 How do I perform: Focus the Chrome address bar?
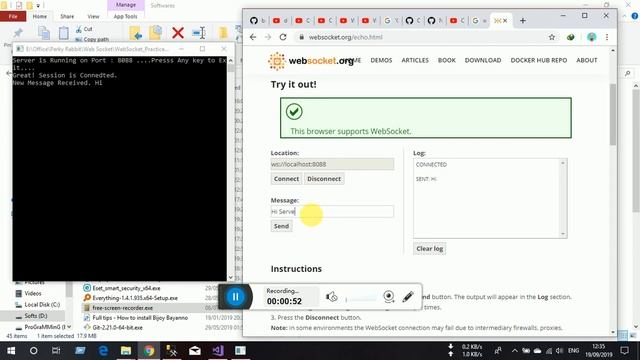420,37
